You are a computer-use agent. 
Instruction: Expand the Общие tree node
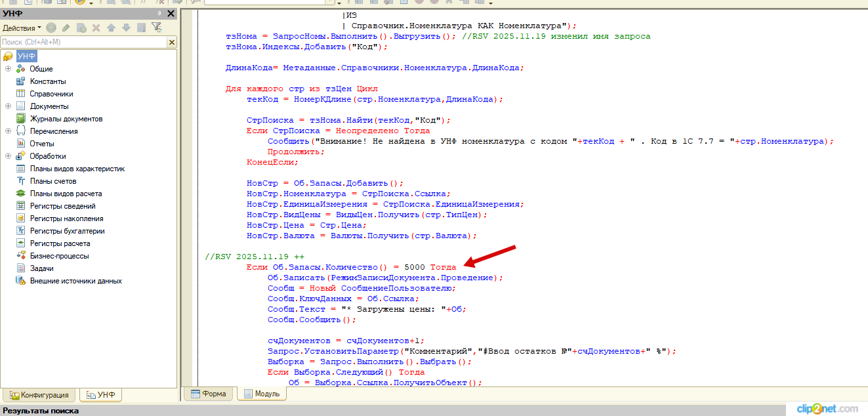point(8,69)
